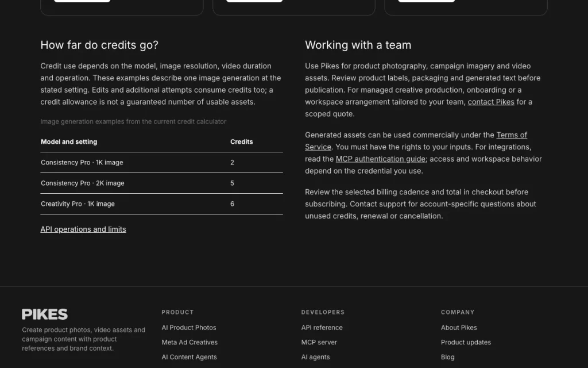Viewport: 588px width, 368px height.
Task: Select the Consistency Pro 2K image row
Action: [161, 183]
